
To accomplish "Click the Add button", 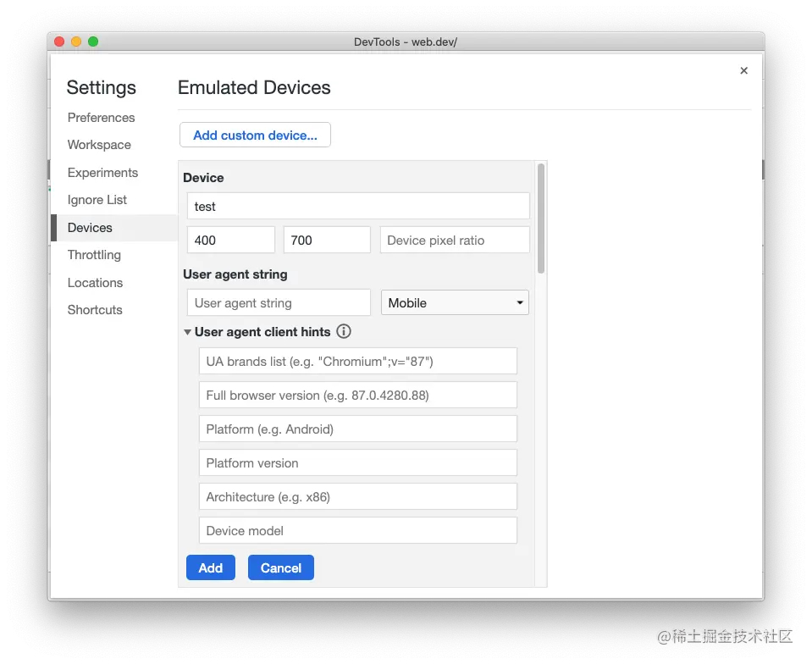I will [x=211, y=567].
